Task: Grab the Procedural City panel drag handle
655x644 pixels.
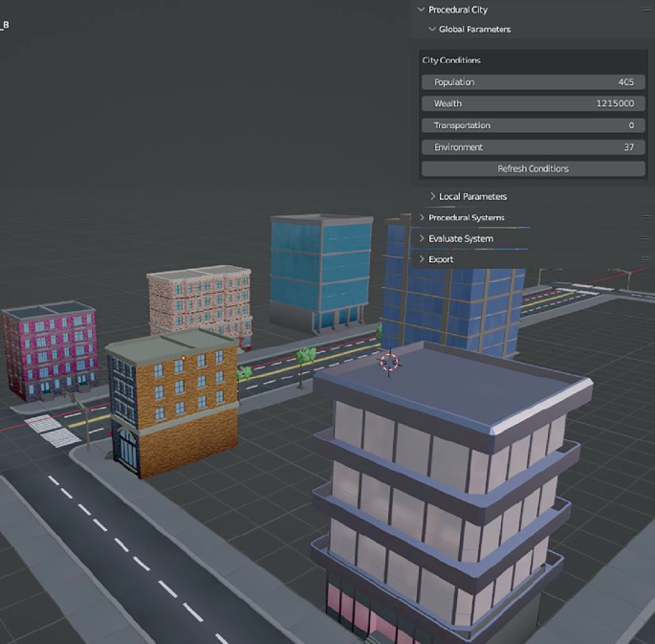Action: coord(645,10)
